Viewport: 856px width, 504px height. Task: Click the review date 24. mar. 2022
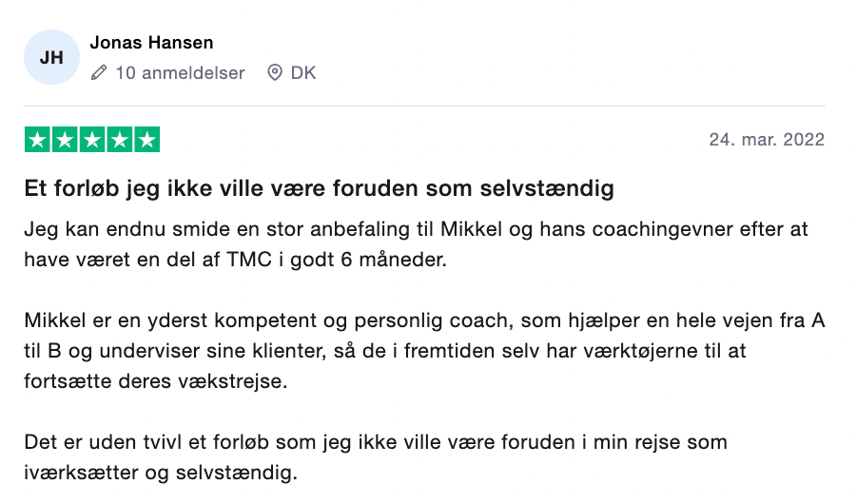[767, 140]
